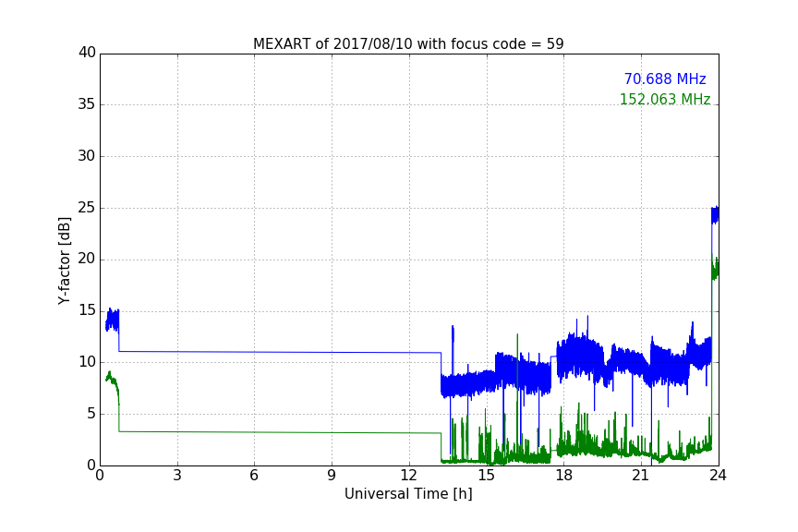Click the x-axis tick label '18'
798x532 pixels.
pyautogui.click(x=564, y=476)
